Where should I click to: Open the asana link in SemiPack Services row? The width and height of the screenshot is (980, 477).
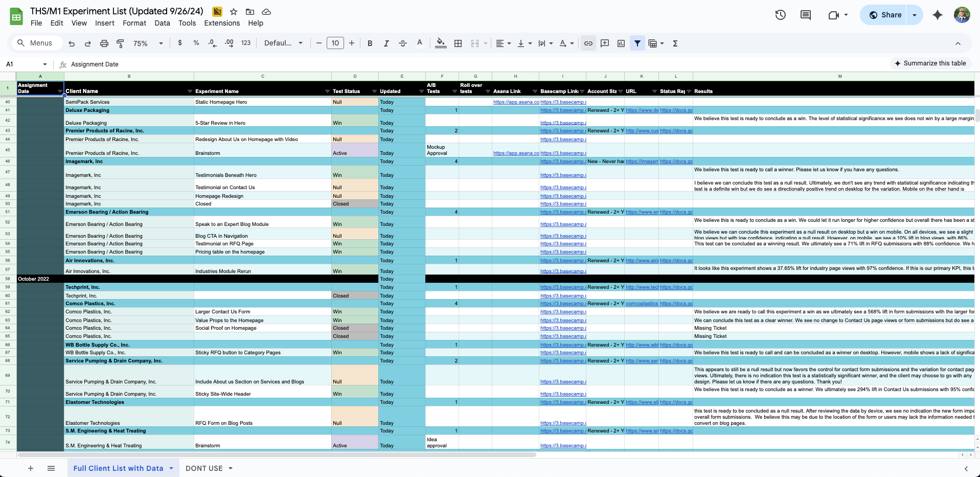tap(516, 102)
